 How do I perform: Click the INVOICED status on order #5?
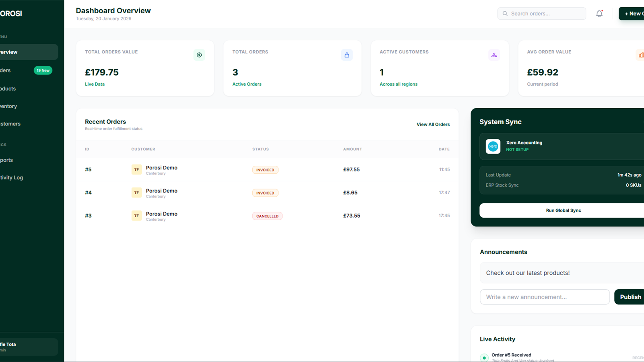point(265,170)
